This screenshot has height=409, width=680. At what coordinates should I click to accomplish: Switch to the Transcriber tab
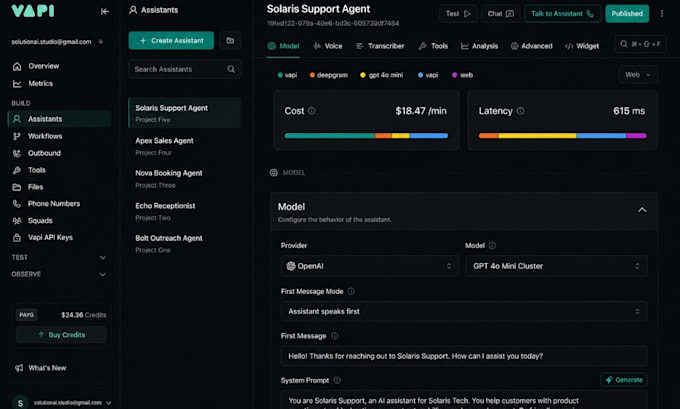pos(380,46)
